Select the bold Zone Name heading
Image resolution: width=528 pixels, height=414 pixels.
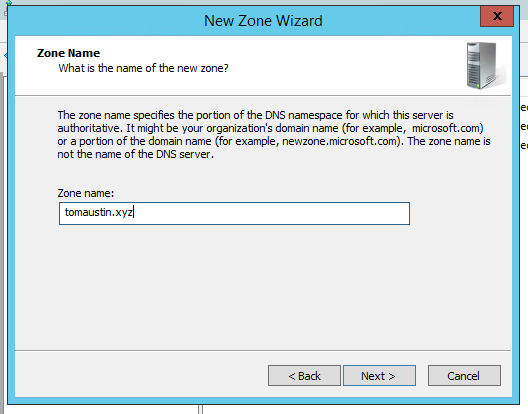[x=68, y=53]
